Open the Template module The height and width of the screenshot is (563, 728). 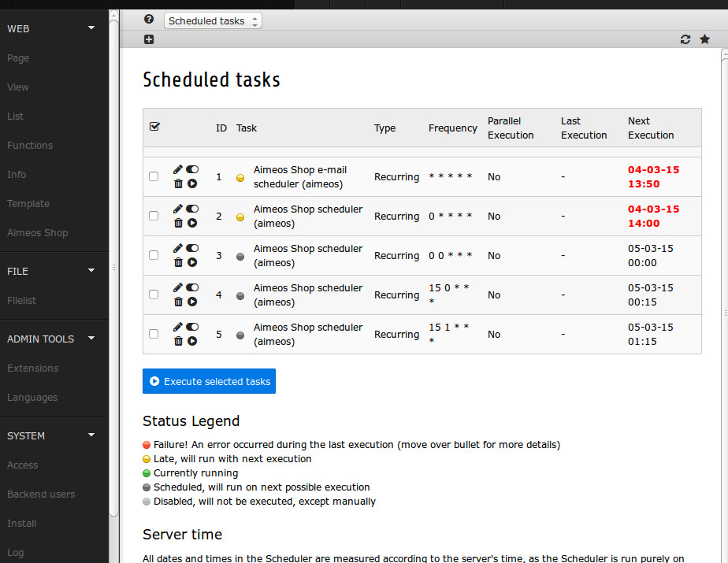point(28,204)
